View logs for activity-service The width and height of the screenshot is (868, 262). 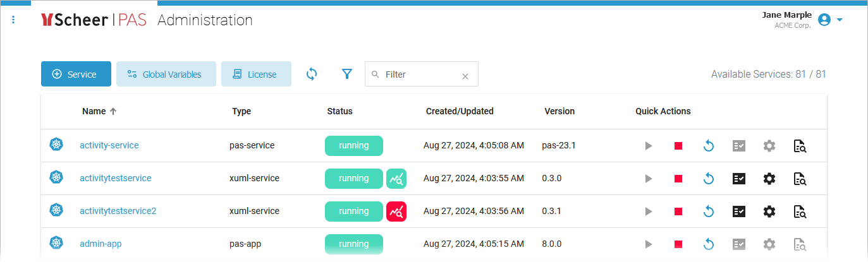[800, 146]
